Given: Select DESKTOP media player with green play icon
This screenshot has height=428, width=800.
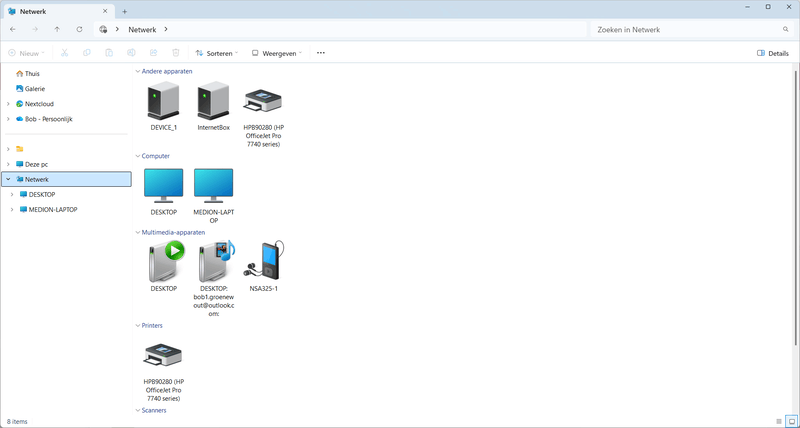Looking at the screenshot, I should tap(165, 261).
